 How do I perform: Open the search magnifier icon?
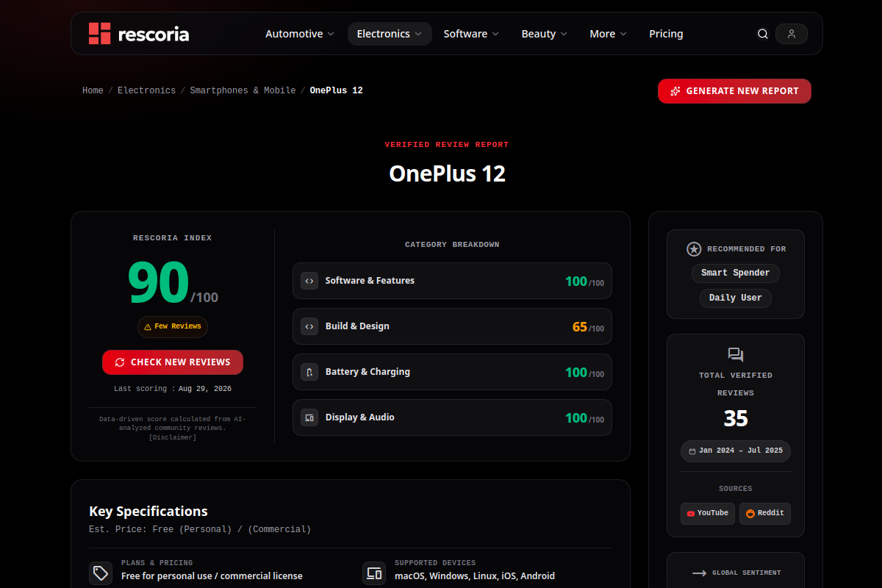click(x=763, y=34)
